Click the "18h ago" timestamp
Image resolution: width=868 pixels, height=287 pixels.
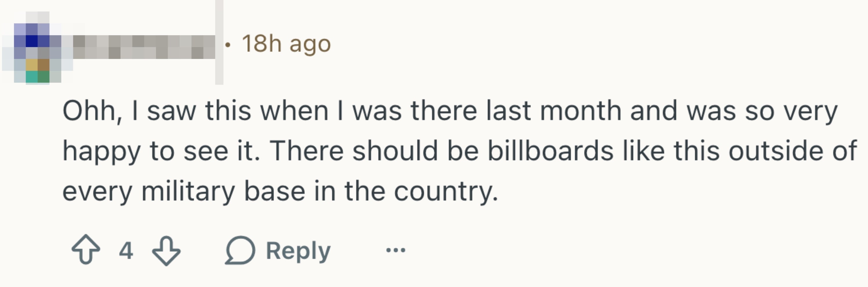point(286,44)
